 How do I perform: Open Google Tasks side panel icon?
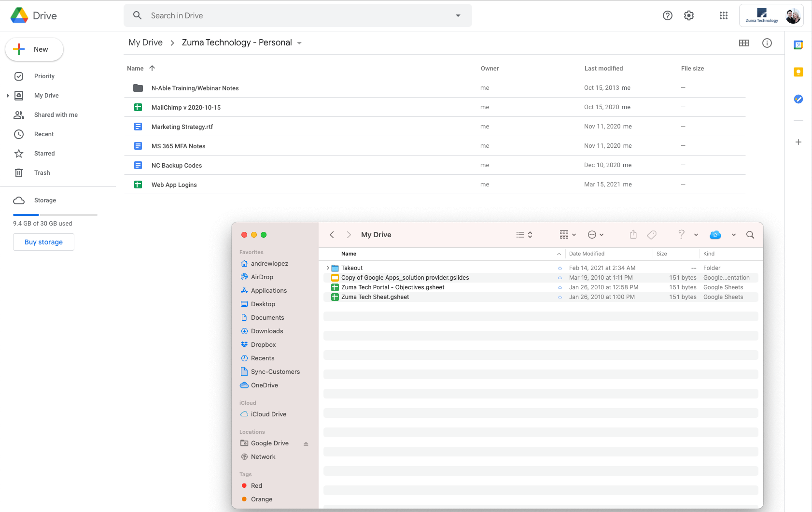[798, 99]
